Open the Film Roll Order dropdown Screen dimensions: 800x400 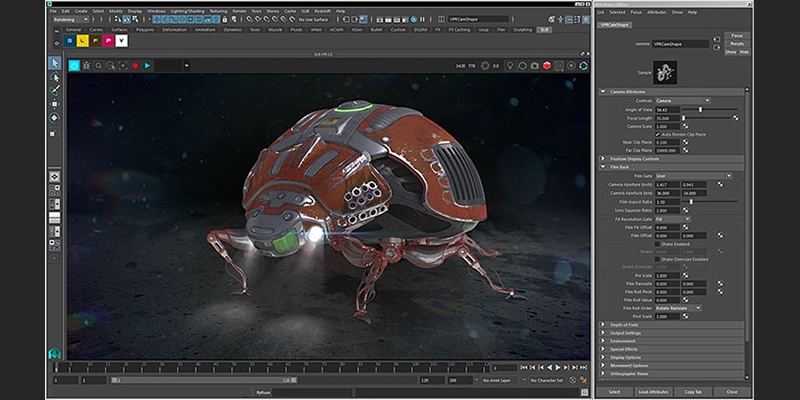click(678, 308)
